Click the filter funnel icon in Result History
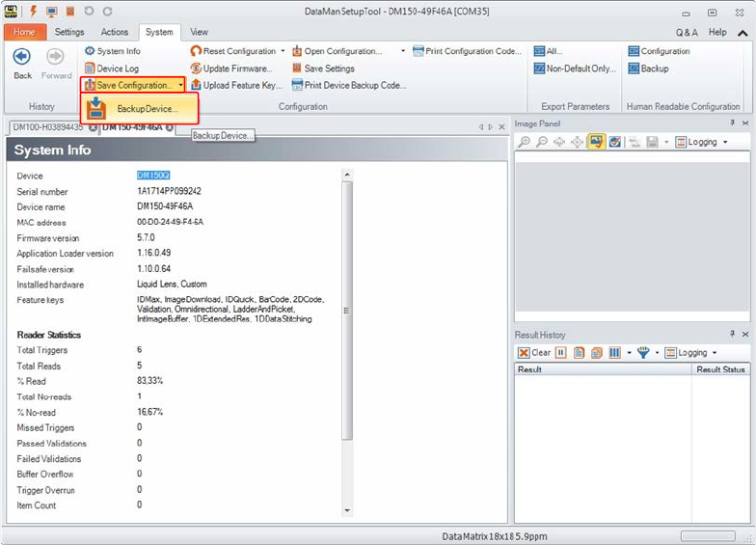 coord(643,353)
